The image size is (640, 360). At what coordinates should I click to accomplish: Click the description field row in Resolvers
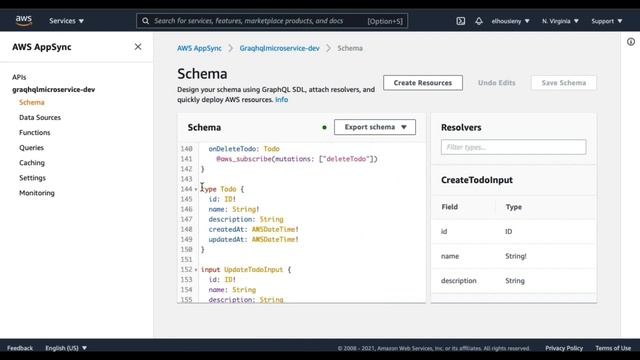[x=513, y=281]
